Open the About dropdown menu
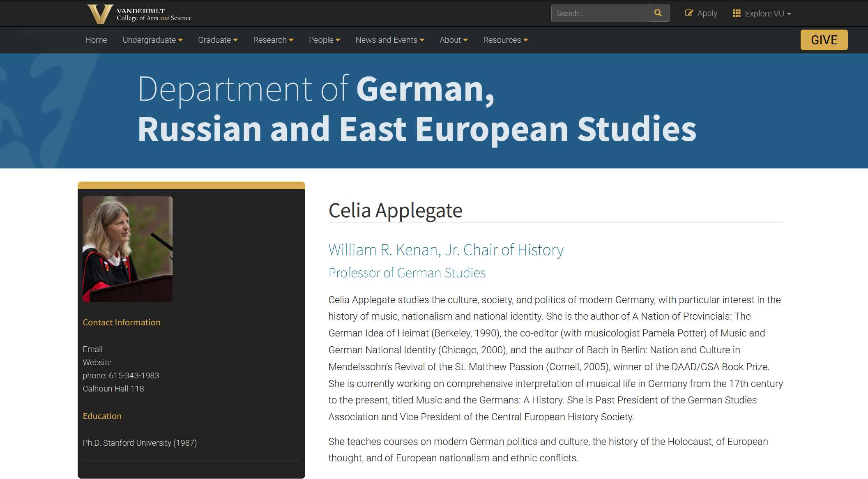This screenshot has height=479, width=868. [454, 40]
